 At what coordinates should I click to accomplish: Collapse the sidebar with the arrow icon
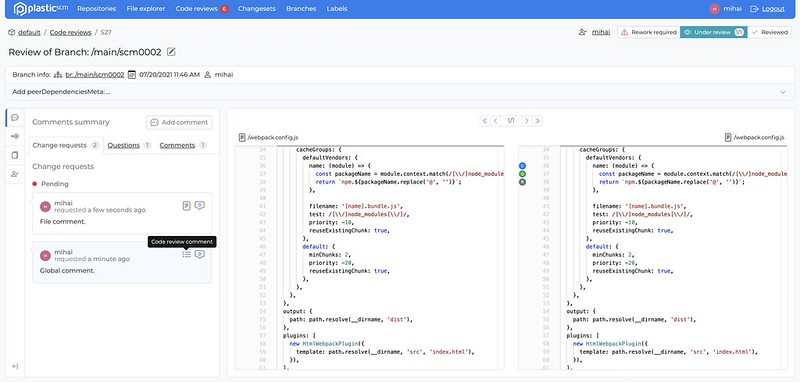pyautogui.click(x=15, y=366)
